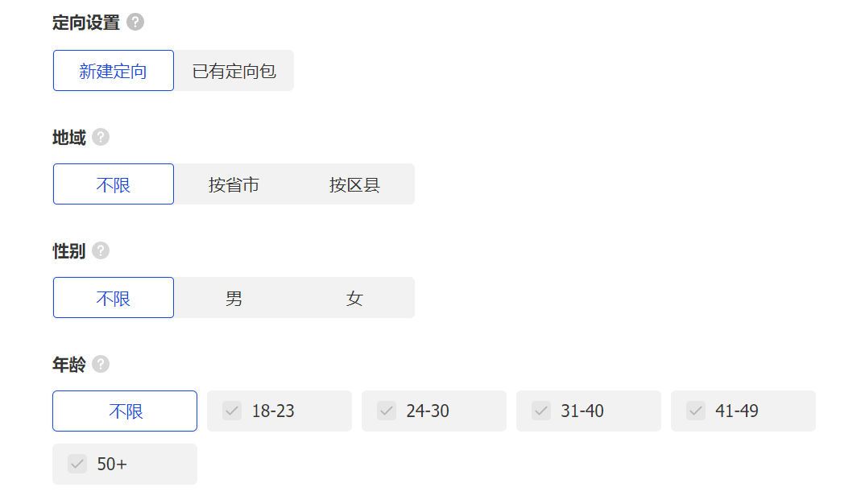Choose 不限 for 地域 region
This screenshot has height=504, width=861.
114,184
